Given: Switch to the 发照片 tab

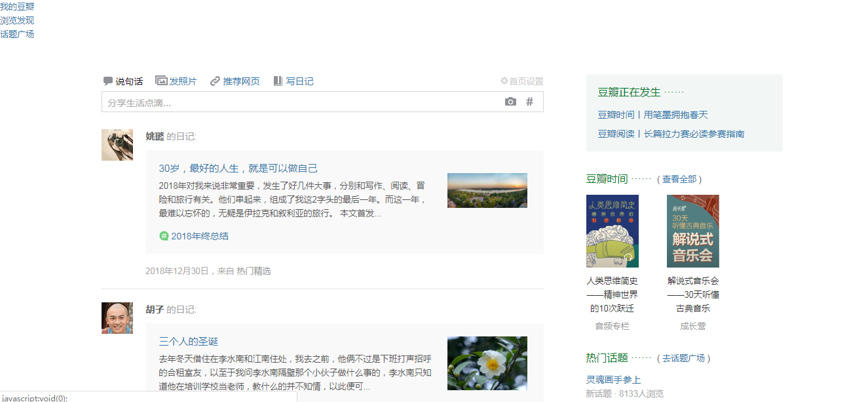Looking at the screenshot, I should pyautogui.click(x=176, y=81).
